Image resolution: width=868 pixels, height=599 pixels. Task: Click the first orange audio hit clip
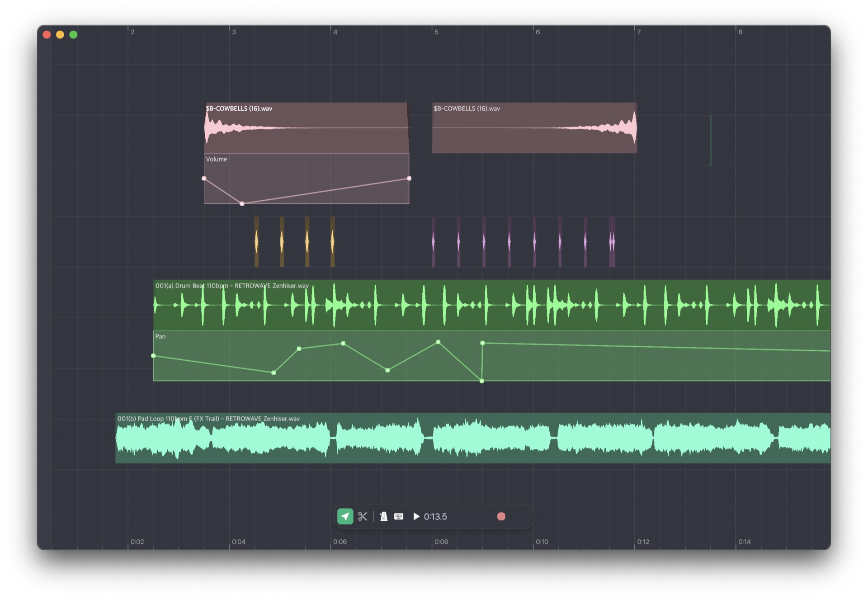click(x=256, y=241)
